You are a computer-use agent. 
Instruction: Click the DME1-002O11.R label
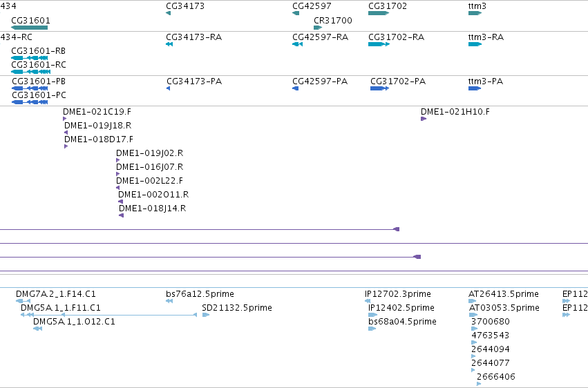[153, 195]
